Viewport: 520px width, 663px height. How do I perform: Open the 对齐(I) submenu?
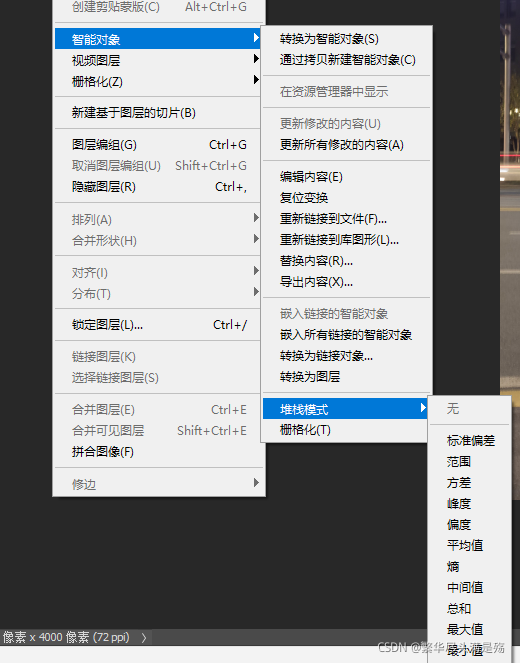[x=158, y=273]
